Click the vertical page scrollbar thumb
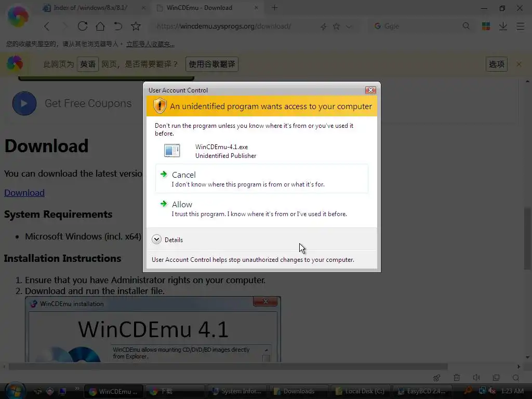The height and width of the screenshot is (399, 532). (527, 237)
